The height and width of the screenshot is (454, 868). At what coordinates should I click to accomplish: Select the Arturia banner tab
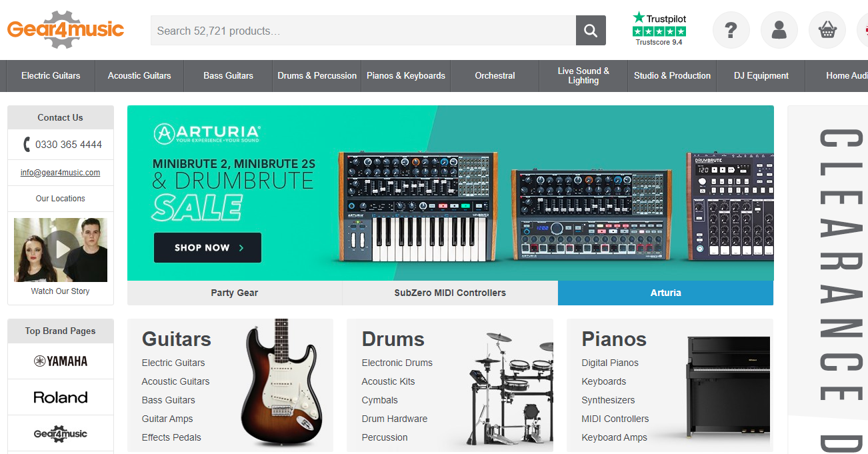665,293
